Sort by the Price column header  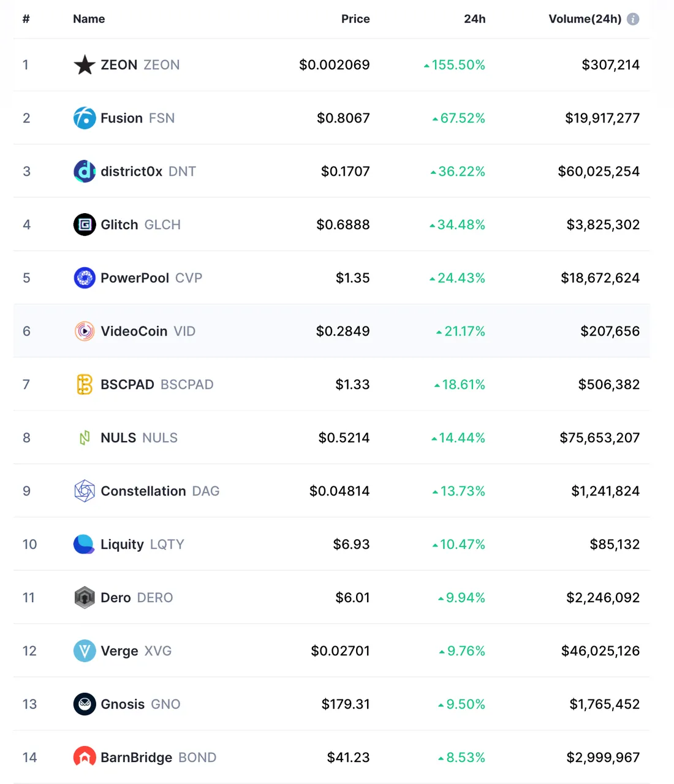tap(355, 19)
